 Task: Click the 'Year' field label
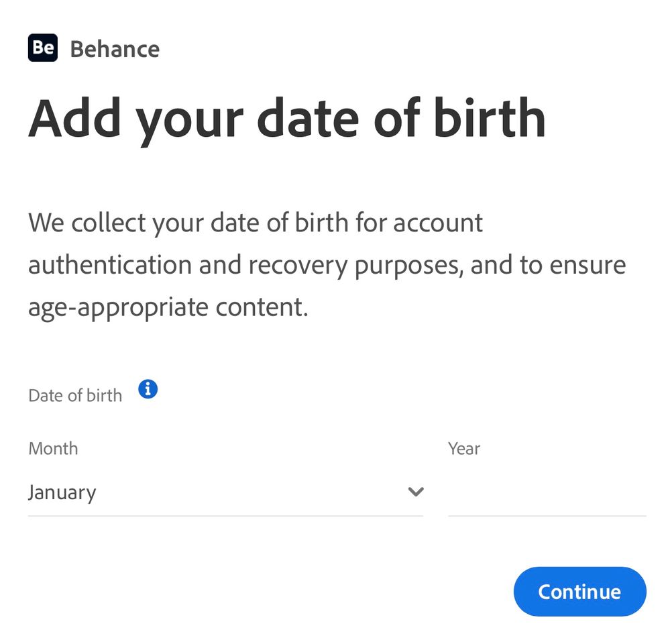(x=464, y=449)
